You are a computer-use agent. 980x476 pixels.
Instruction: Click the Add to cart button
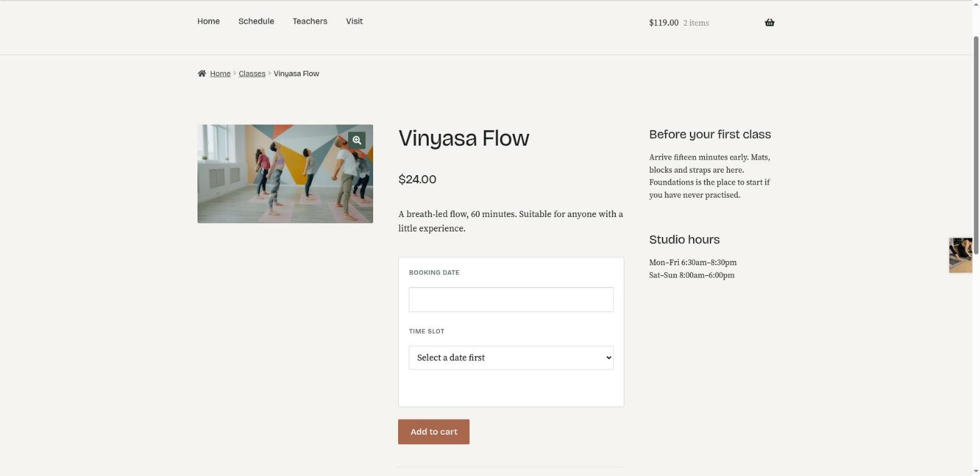tap(434, 432)
